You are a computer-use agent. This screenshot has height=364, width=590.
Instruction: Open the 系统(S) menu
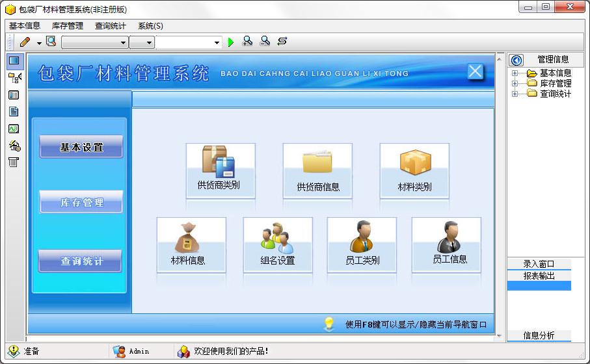click(x=150, y=25)
